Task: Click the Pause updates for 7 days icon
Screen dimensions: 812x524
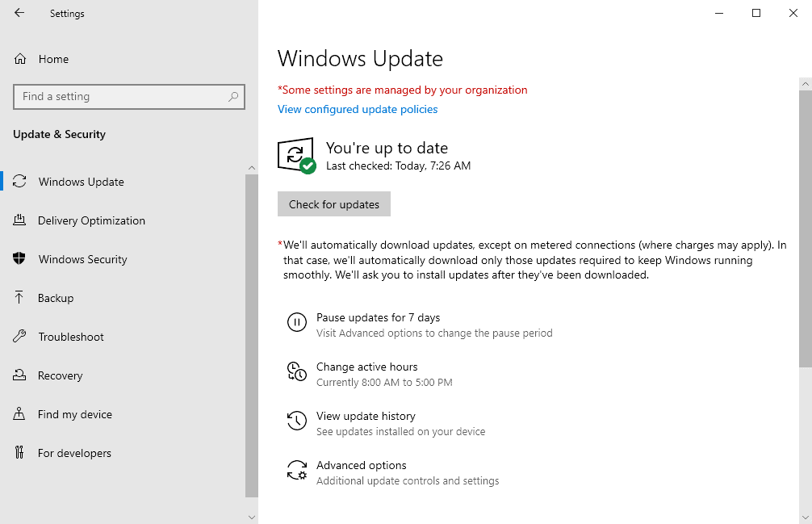Action: click(297, 322)
